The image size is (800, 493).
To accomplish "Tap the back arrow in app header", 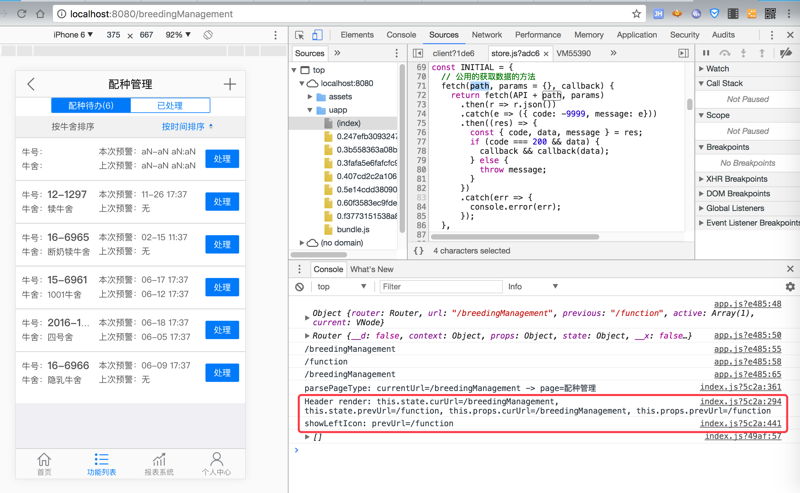I will click(31, 85).
